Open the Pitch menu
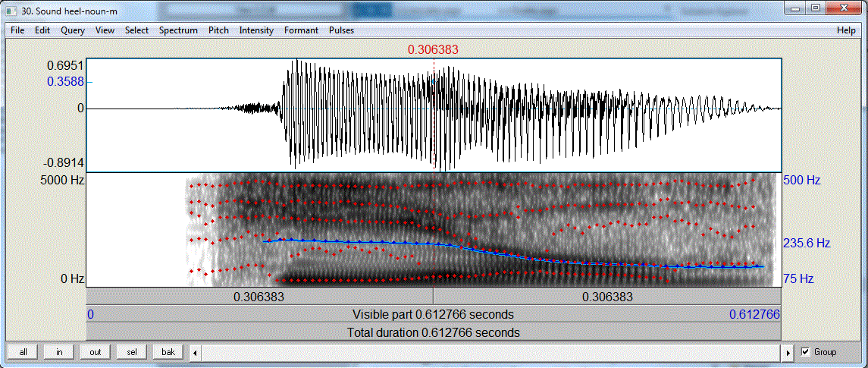 click(218, 30)
